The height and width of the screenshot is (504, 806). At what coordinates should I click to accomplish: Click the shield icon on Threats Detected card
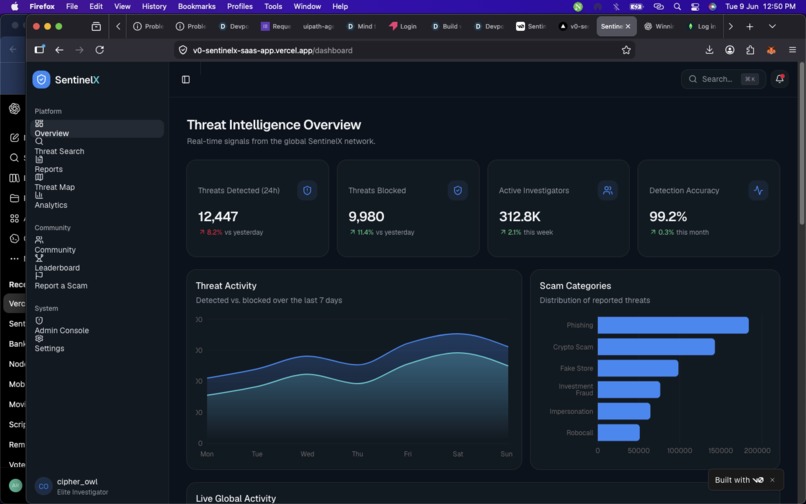pyautogui.click(x=307, y=190)
